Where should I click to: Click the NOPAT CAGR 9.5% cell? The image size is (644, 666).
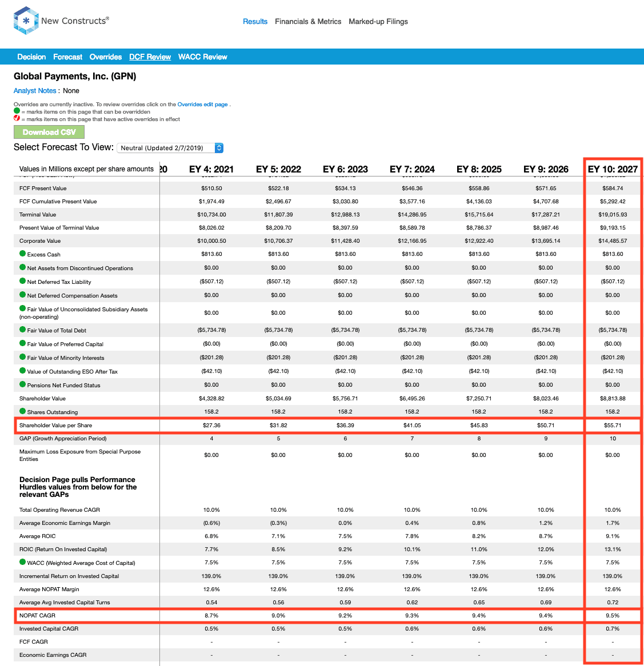click(613, 616)
